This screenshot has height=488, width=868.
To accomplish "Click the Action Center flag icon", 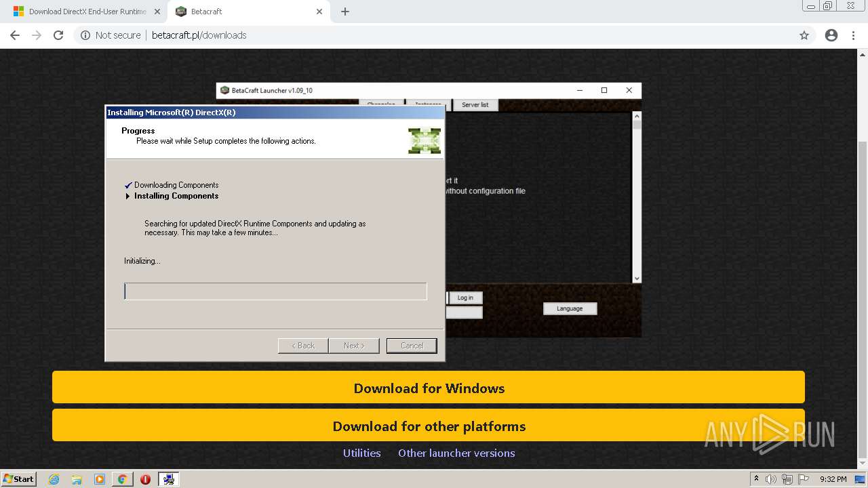I will coord(804,479).
